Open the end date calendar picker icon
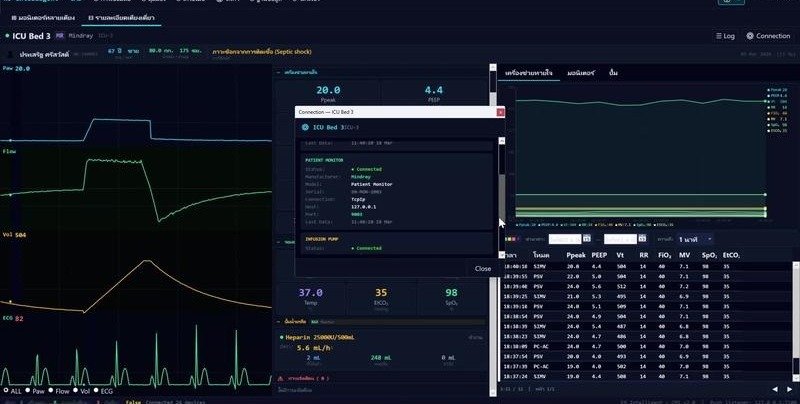This screenshot has height=404, width=800. pyautogui.click(x=642, y=238)
